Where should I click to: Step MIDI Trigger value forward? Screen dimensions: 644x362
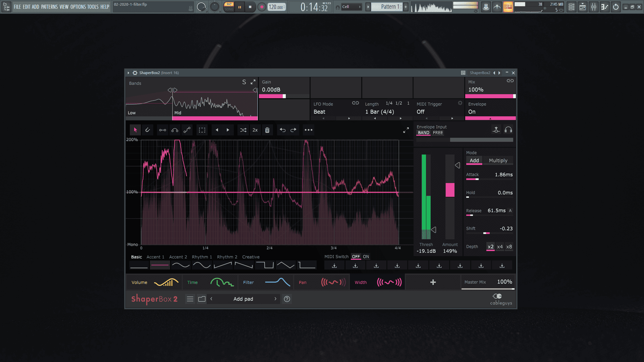(452, 118)
